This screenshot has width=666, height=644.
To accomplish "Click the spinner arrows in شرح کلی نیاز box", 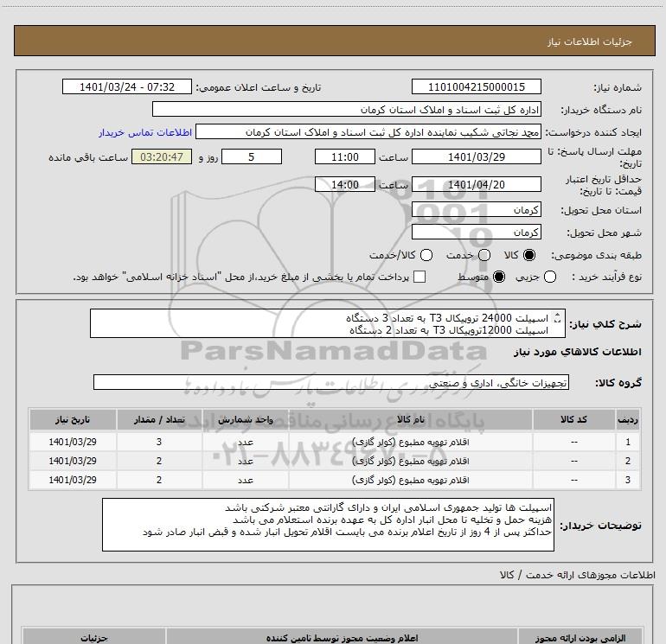I will 557,318.
